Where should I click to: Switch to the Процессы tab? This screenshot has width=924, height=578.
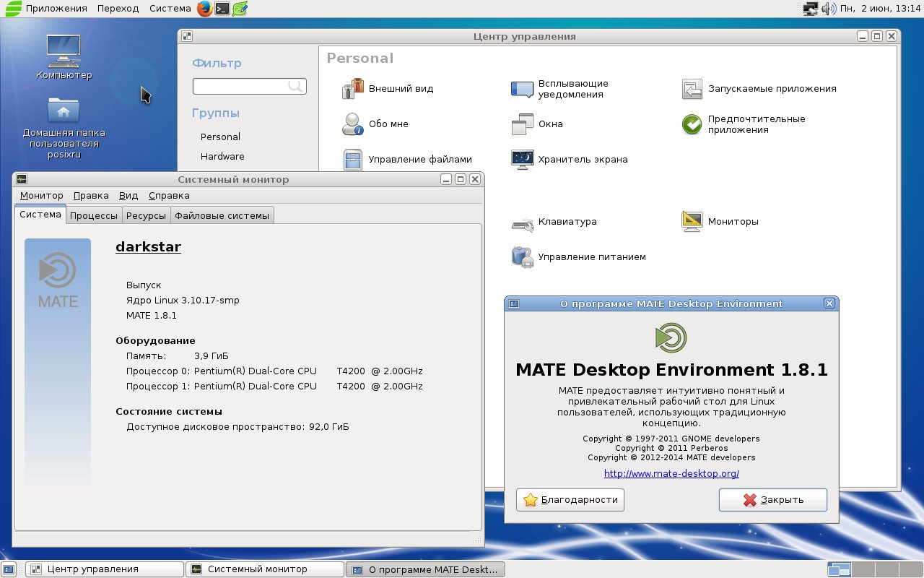[94, 215]
